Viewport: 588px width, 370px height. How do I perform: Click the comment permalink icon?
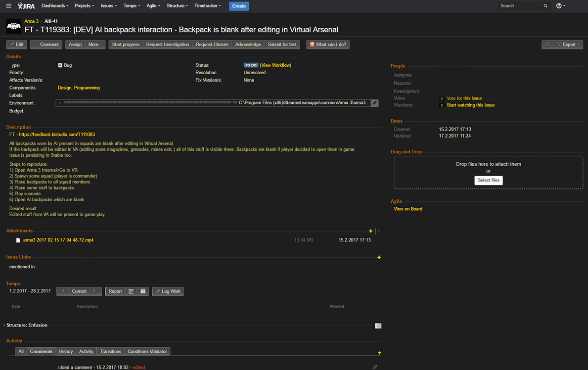point(375,367)
